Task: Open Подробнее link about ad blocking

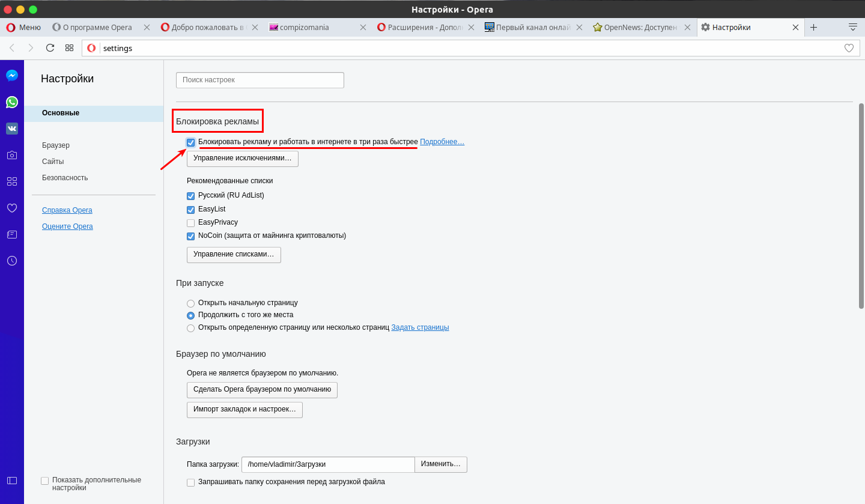Action: [x=442, y=142]
